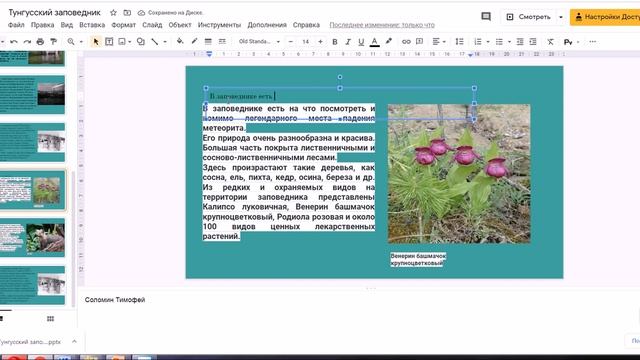Viewport: 640px width, 360px height.
Task: Decrease the font size with minus
Action: coord(291,42)
